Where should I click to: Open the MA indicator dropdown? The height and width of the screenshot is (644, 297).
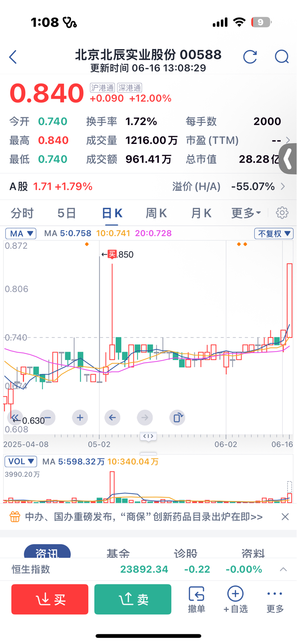[x=21, y=233]
